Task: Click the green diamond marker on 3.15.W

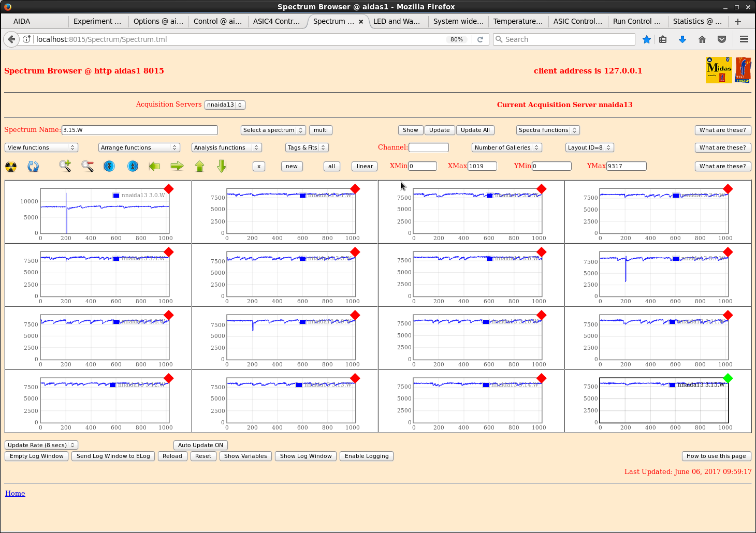Action: (x=728, y=378)
